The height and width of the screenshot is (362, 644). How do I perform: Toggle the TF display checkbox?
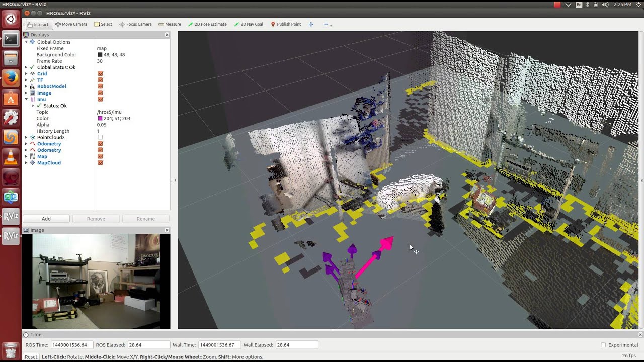(100, 80)
